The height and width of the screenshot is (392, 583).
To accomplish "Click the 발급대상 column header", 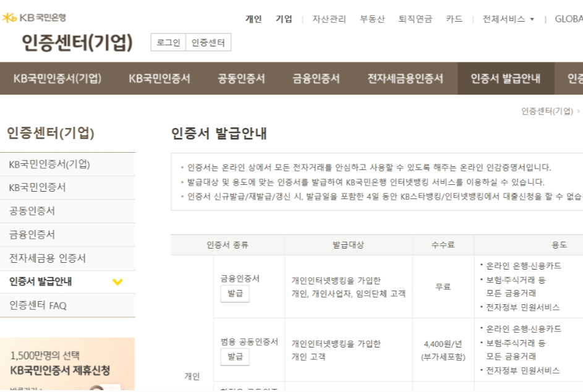I will pyautogui.click(x=349, y=245).
